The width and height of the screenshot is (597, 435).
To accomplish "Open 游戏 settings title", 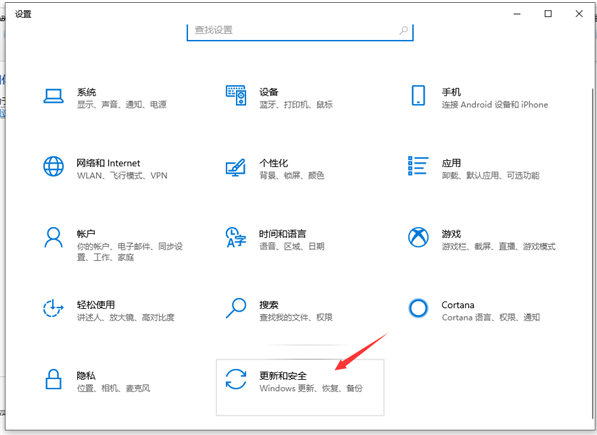I will [x=451, y=234].
